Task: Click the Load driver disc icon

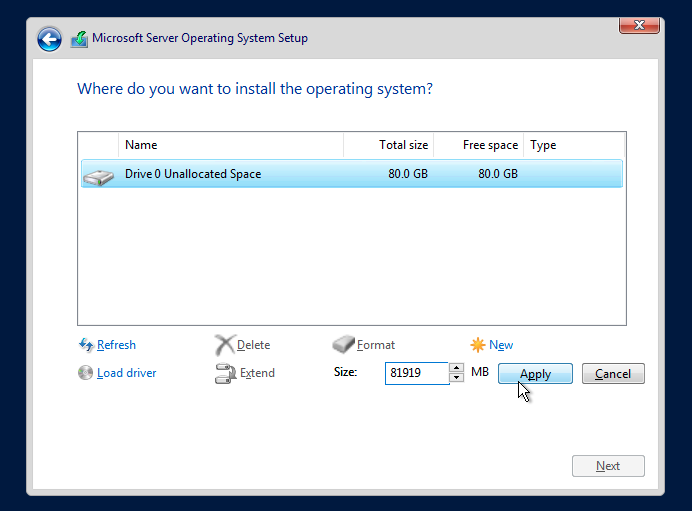Action: [86, 373]
